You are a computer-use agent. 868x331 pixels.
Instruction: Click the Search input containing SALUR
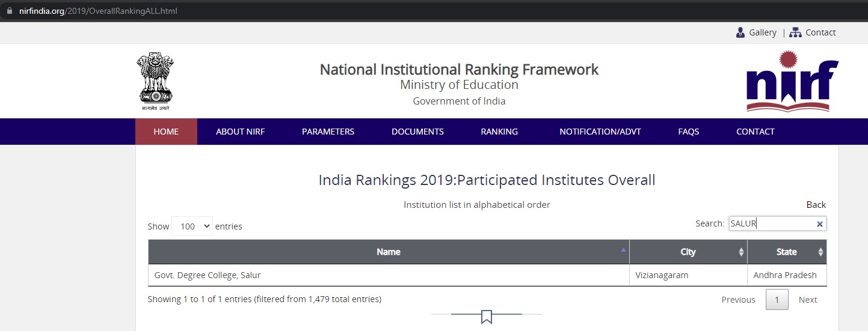click(777, 223)
